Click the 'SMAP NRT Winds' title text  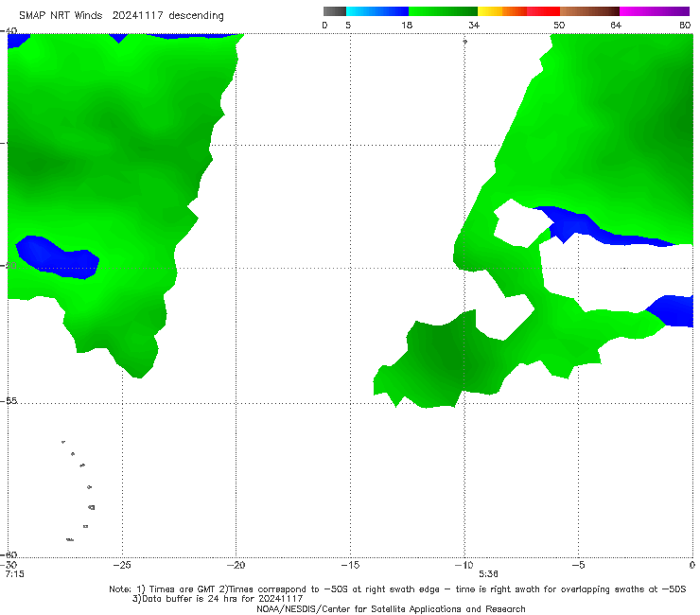tap(61, 15)
